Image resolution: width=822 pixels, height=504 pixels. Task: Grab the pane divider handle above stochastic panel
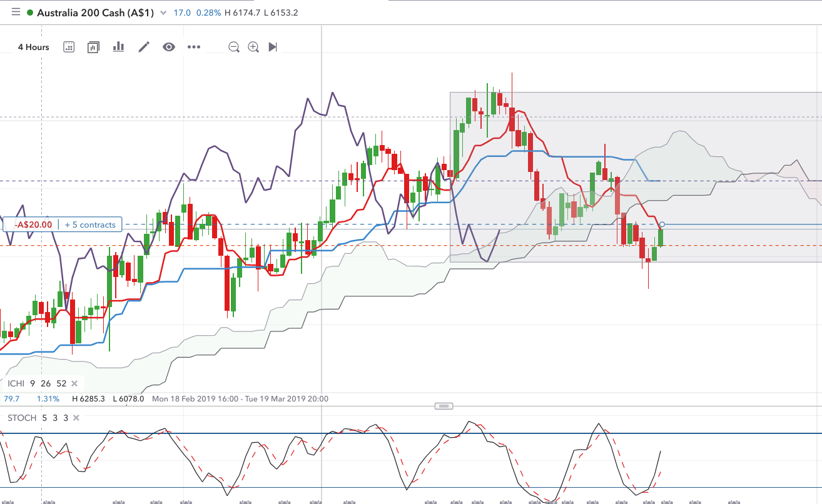444,406
